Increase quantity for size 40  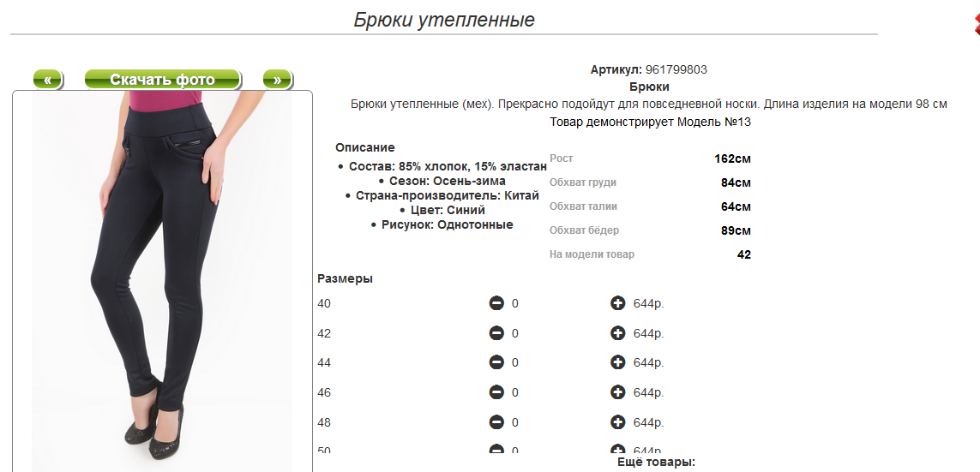tap(617, 303)
